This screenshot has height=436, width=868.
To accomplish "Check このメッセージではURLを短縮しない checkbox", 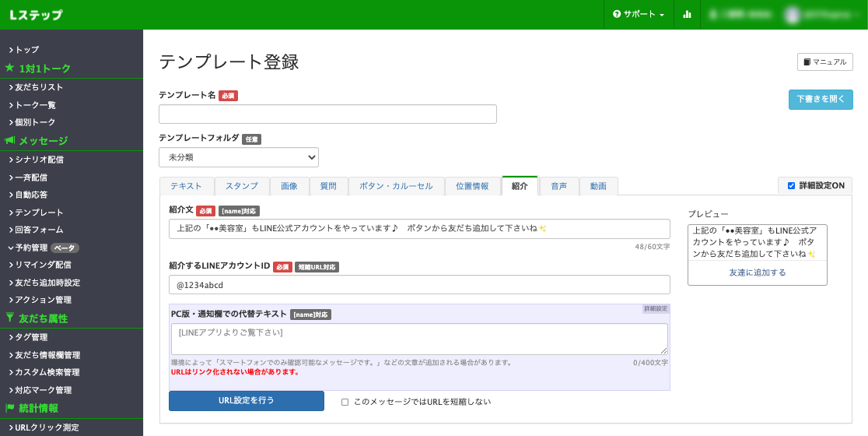I will pyautogui.click(x=345, y=402).
